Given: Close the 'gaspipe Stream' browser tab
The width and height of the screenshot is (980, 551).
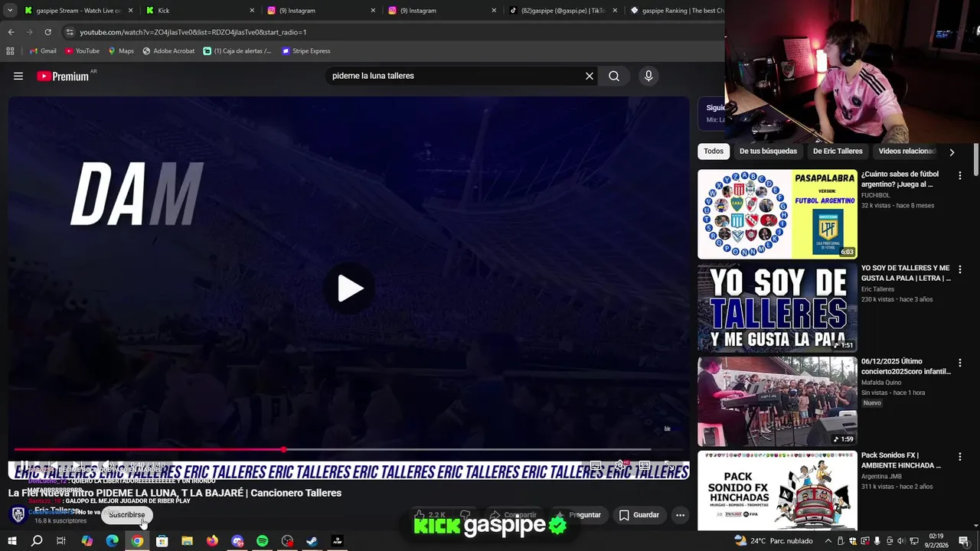Looking at the screenshot, I should point(131,11).
